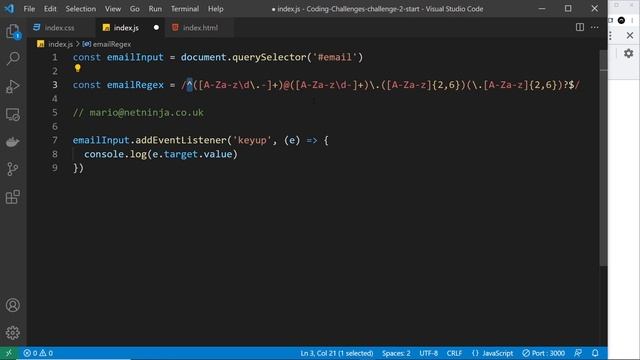Click the editor vertical scrollbar

[x=603, y=159]
